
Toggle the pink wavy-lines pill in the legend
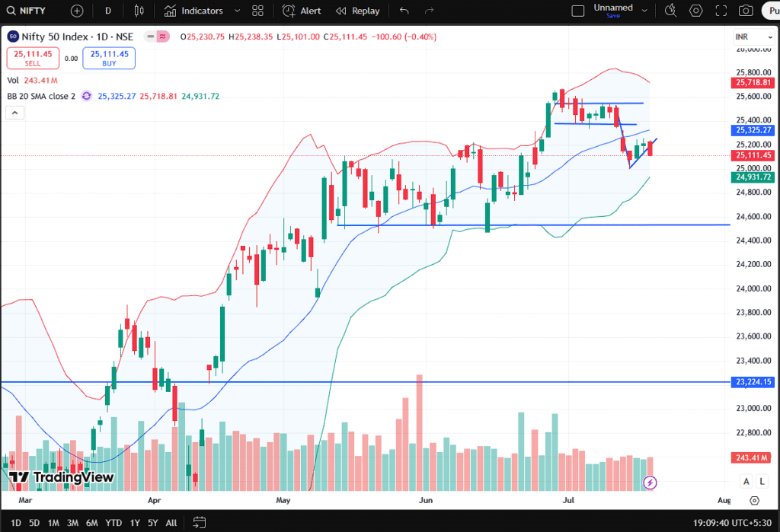coord(163,37)
